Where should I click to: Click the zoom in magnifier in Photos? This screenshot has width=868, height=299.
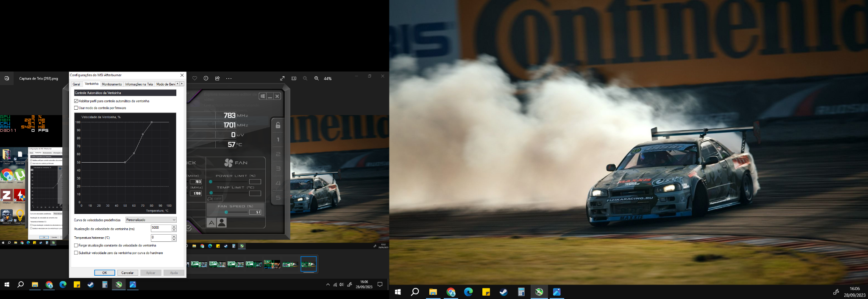[317, 78]
